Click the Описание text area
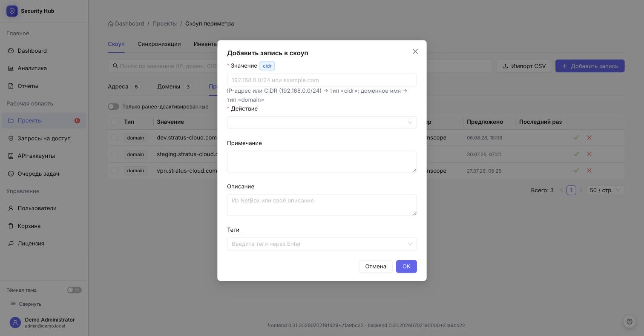This screenshot has width=644, height=336. tap(322, 205)
